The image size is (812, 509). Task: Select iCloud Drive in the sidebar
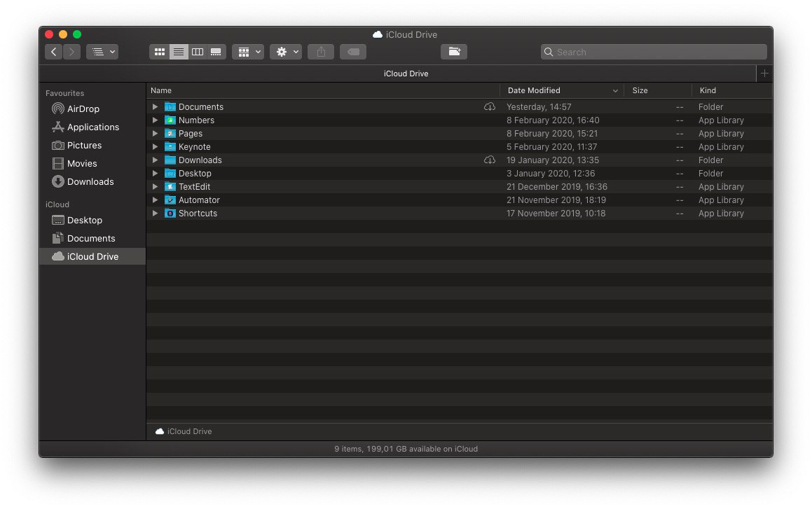point(92,256)
